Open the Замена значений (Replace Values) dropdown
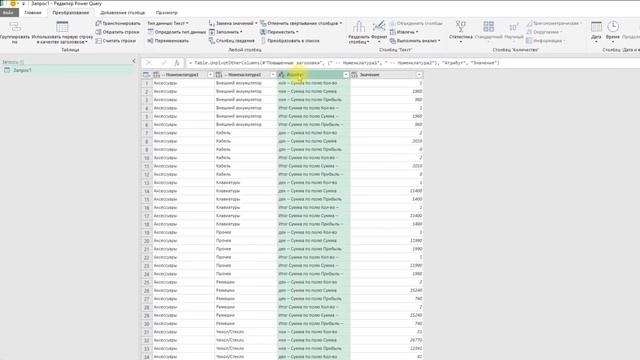This screenshot has height=360, width=640. point(233,23)
